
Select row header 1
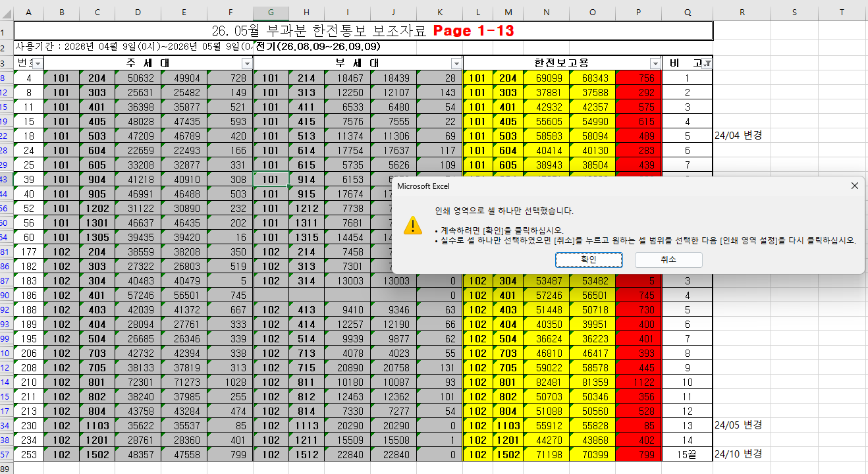coord(7,32)
